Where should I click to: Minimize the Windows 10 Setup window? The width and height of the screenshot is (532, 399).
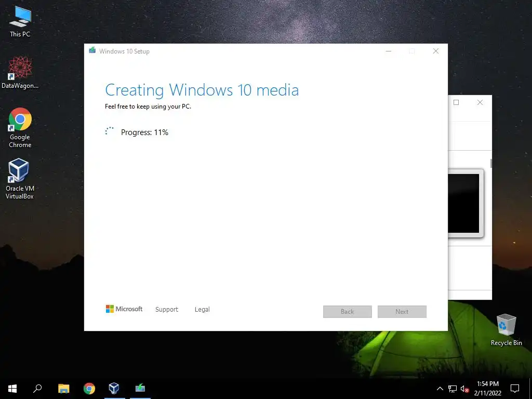(389, 51)
